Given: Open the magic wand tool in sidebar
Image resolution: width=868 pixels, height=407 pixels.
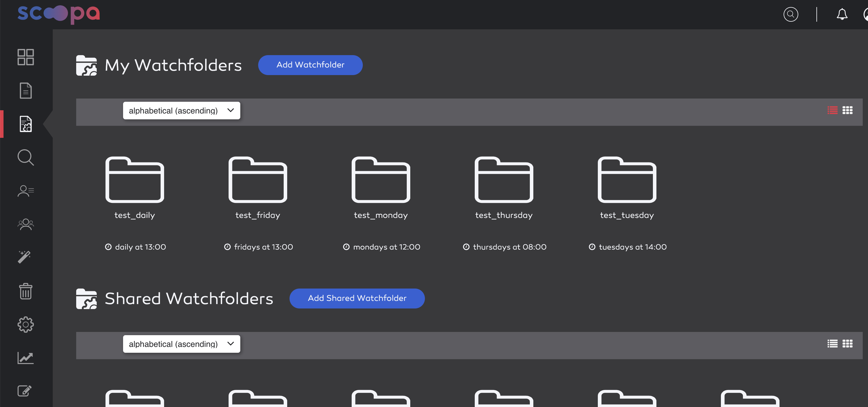Looking at the screenshot, I should point(25,257).
